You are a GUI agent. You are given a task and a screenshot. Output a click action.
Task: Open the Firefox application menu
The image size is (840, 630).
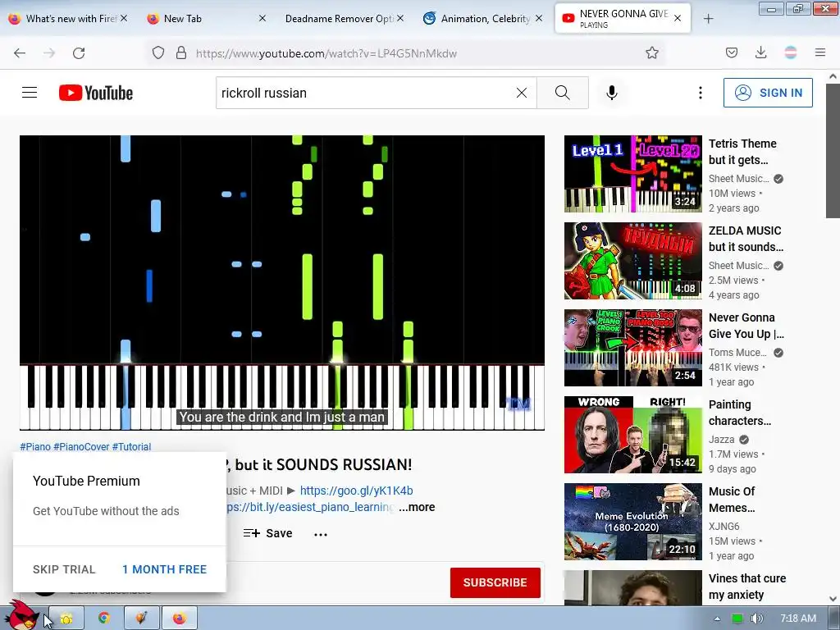tap(820, 52)
